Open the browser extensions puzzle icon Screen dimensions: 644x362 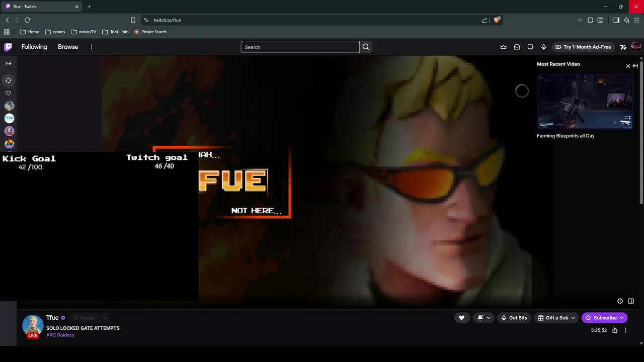[x=590, y=20]
